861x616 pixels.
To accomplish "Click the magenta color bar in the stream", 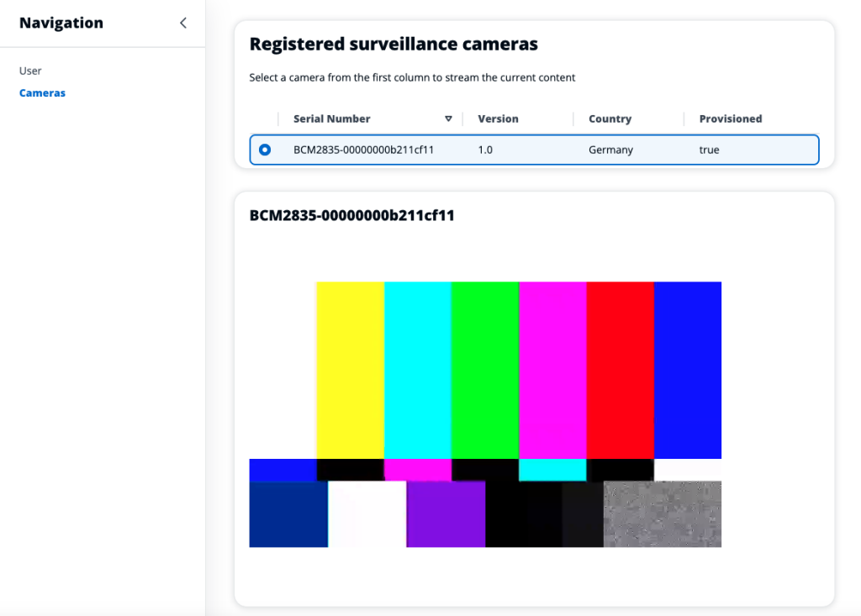I will [x=552, y=370].
